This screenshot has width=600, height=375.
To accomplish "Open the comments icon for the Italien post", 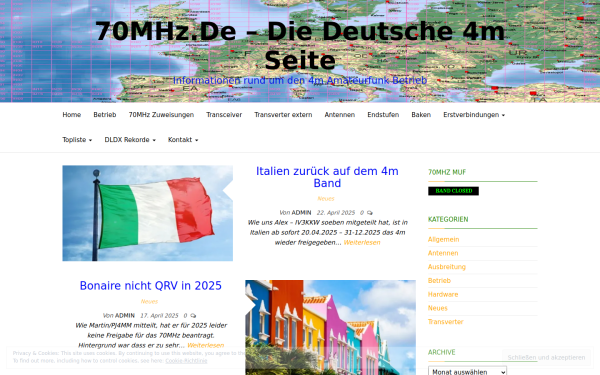I will click(x=369, y=213).
